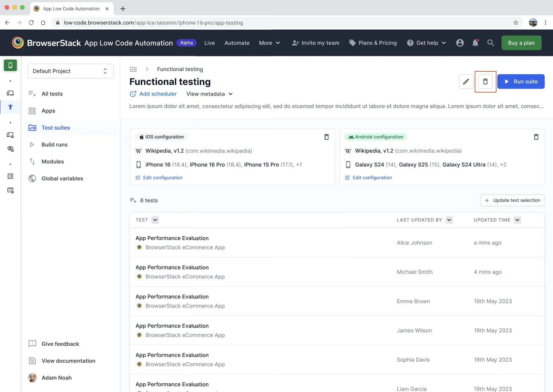Remove the iOS configuration with trash icon
Image resolution: width=553 pixels, height=392 pixels.
(x=326, y=137)
